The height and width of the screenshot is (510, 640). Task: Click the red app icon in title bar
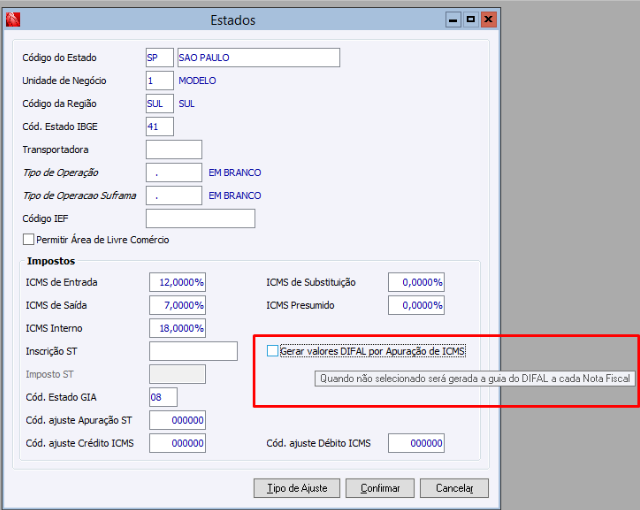click(x=13, y=19)
